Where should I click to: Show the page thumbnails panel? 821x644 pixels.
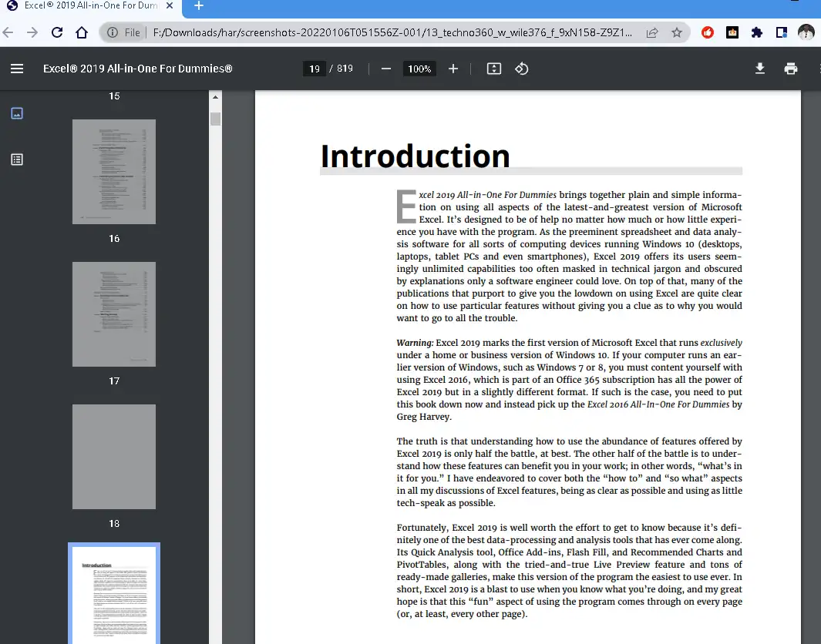[17, 113]
